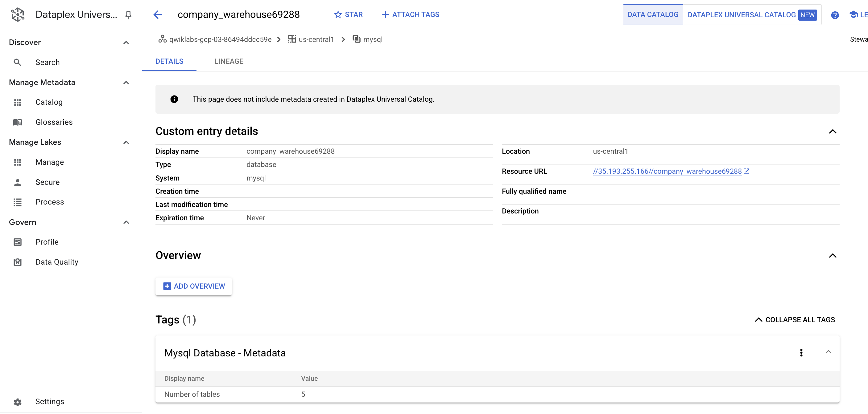The width and height of the screenshot is (868, 414).
Task: Open the Secure section under Manage Lakes
Action: (48, 182)
